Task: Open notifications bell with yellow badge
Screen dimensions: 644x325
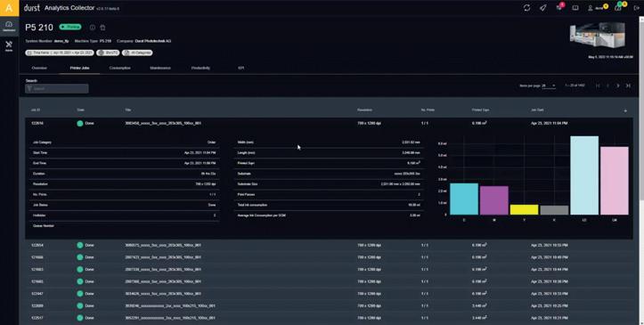Action: (x=620, y=7)
